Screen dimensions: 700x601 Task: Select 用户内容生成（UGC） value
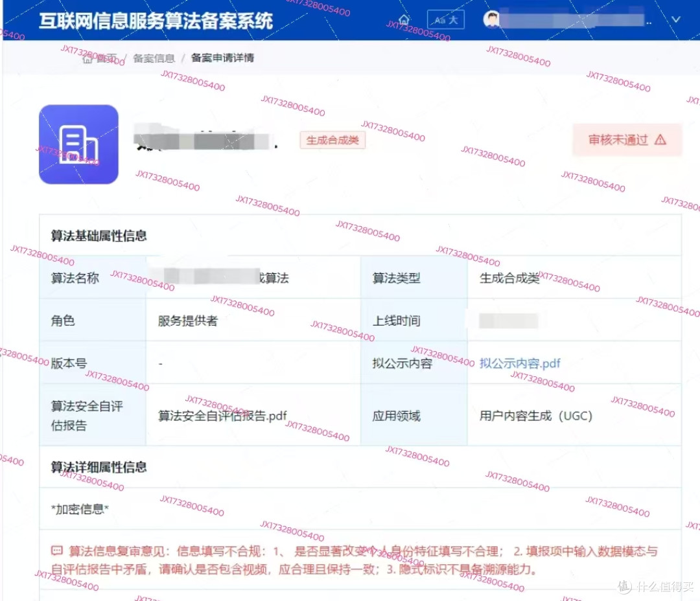pos(536,416)
